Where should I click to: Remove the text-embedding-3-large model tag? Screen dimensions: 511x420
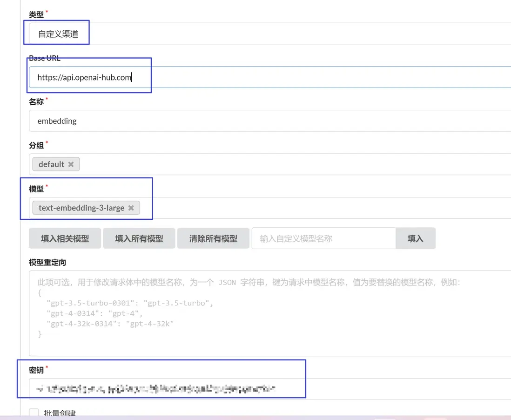tap(131, 208)
